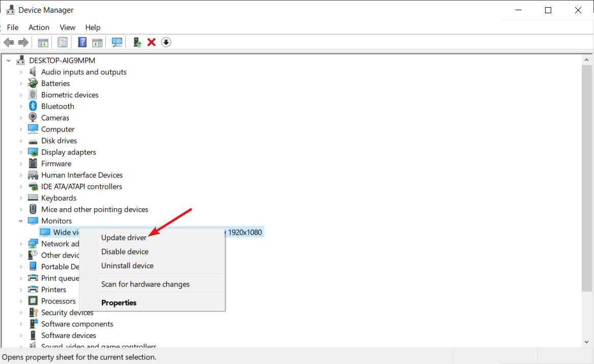
Task: Click the Forward arrow toolbar icon
Action: [23, 42]
